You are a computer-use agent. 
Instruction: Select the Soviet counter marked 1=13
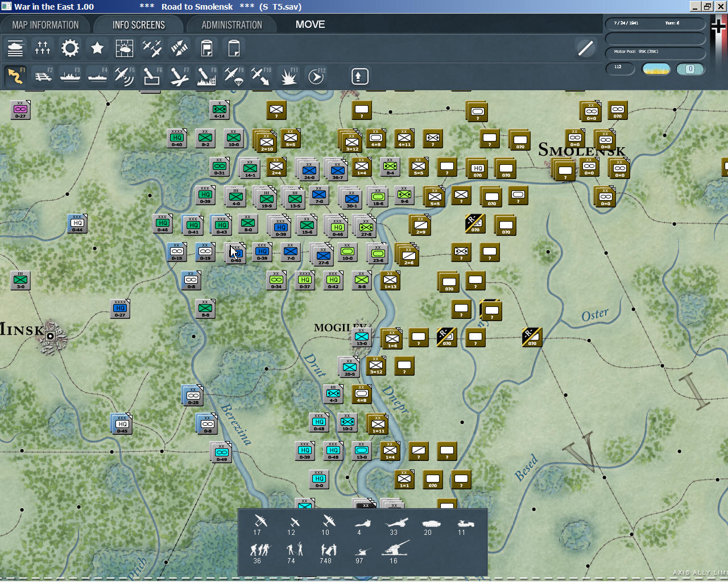[x=390, y=280]
